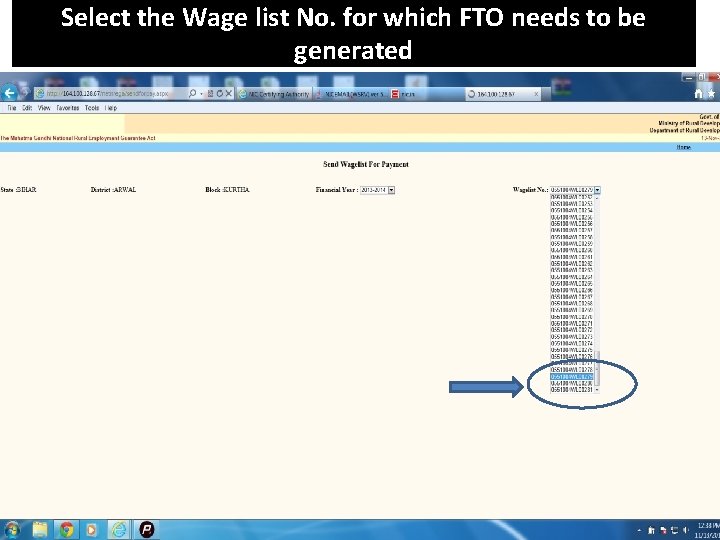
Task: Open the Favorites menu
Action: (x=68, y=108)
